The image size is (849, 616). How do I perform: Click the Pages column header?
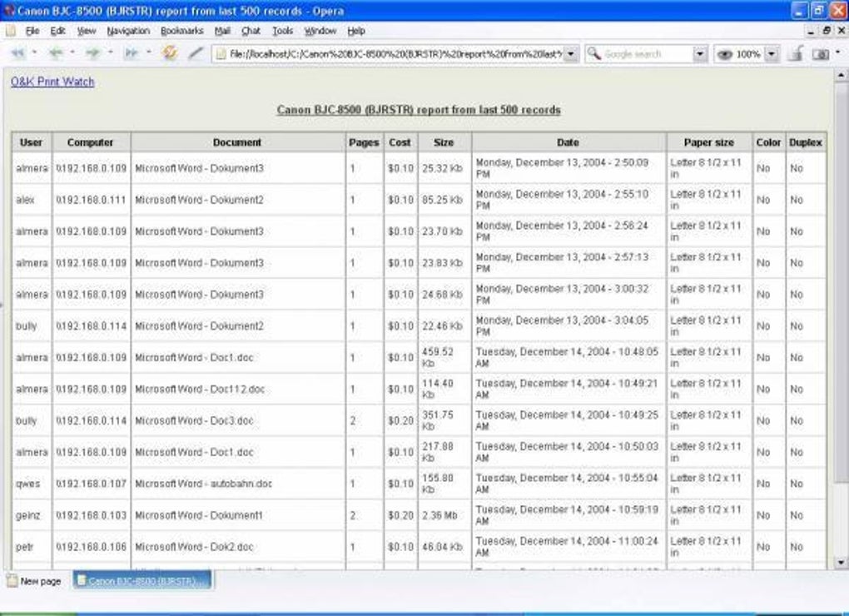(364, 142)
